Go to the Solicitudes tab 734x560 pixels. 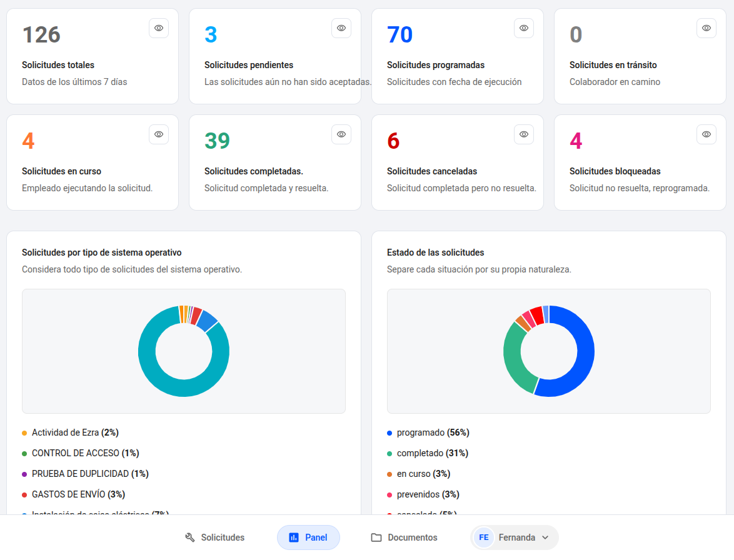tap(215, 537)
